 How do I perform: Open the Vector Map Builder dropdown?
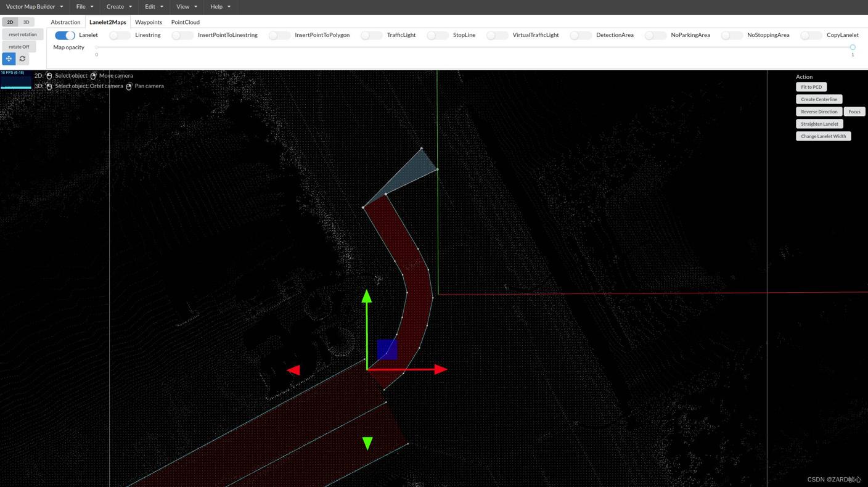click(x=35, y=7)
